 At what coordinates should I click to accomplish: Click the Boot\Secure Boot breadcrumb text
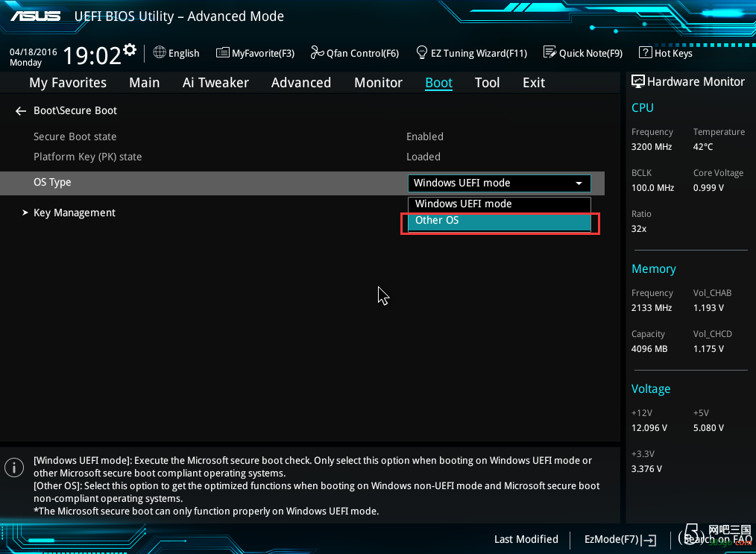(x=75, y=110)
